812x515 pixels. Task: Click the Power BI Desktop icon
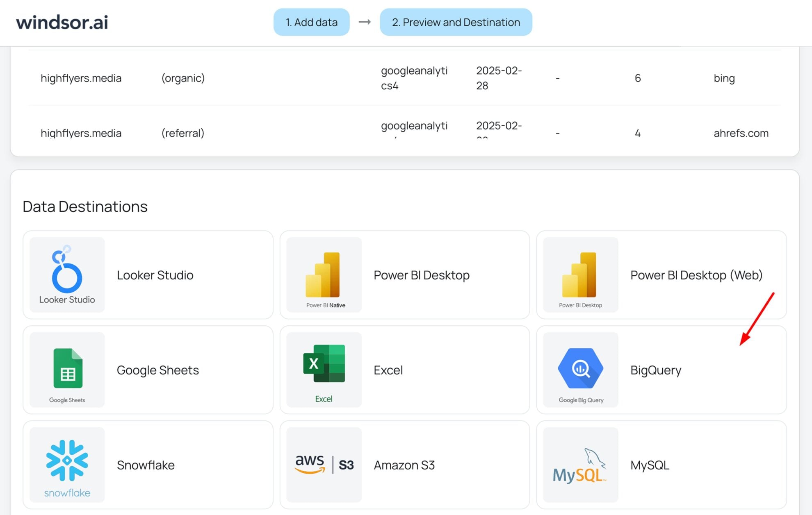tap(323, 275)
